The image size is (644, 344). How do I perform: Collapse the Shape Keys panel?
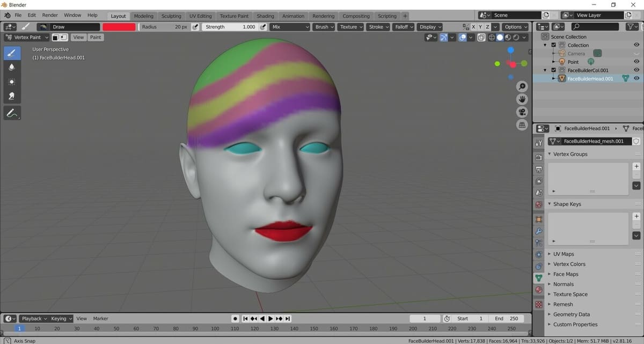pyautogui.click(x=567, y=204)
